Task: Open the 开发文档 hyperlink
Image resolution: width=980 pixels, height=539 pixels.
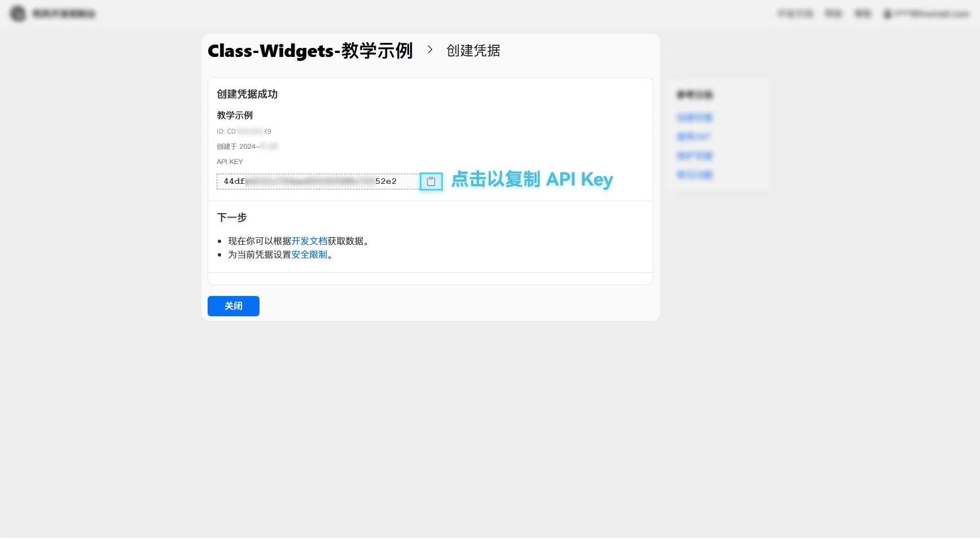Action: click(309, 241)
